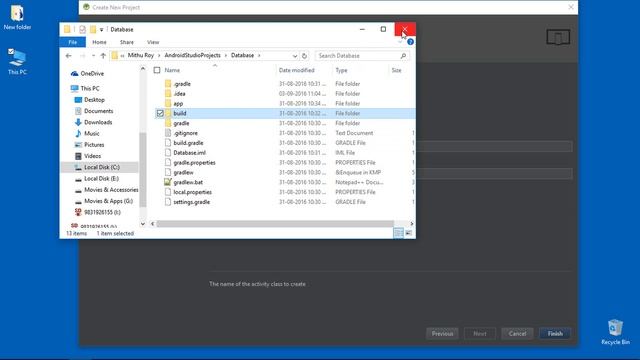The image size is (640, 360).
Task: Sort by Date modified column header
Action: point(297,70)
